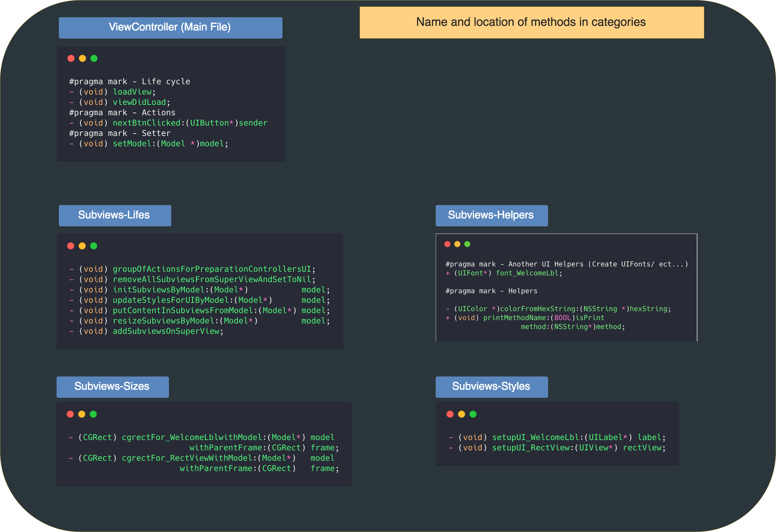Click the Subviews-Sizes label

[x=112, y=387]
